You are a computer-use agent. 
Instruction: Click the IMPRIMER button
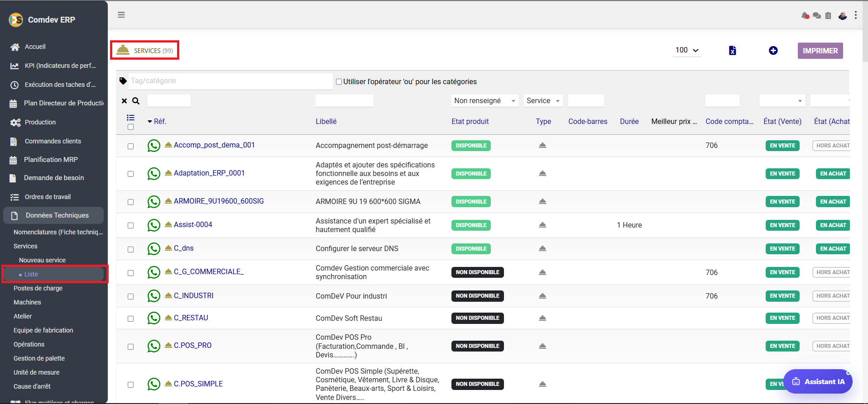(820, 51)
